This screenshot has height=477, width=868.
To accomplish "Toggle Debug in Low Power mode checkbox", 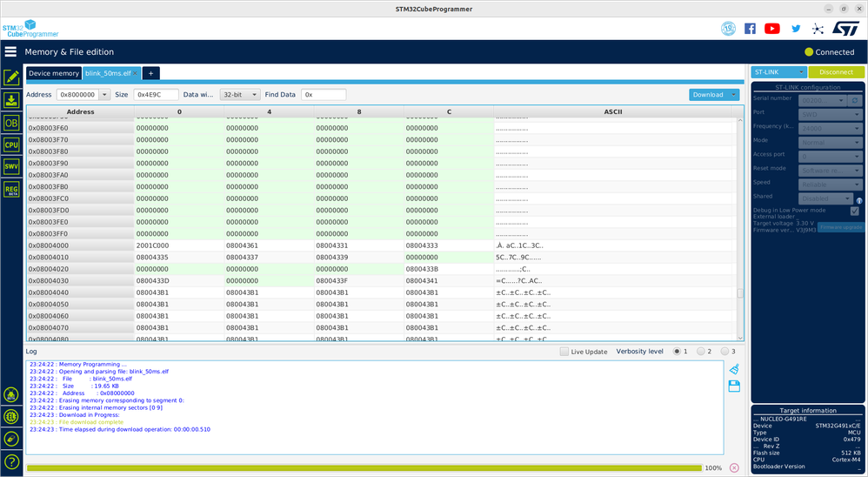I will coord(855,211).
